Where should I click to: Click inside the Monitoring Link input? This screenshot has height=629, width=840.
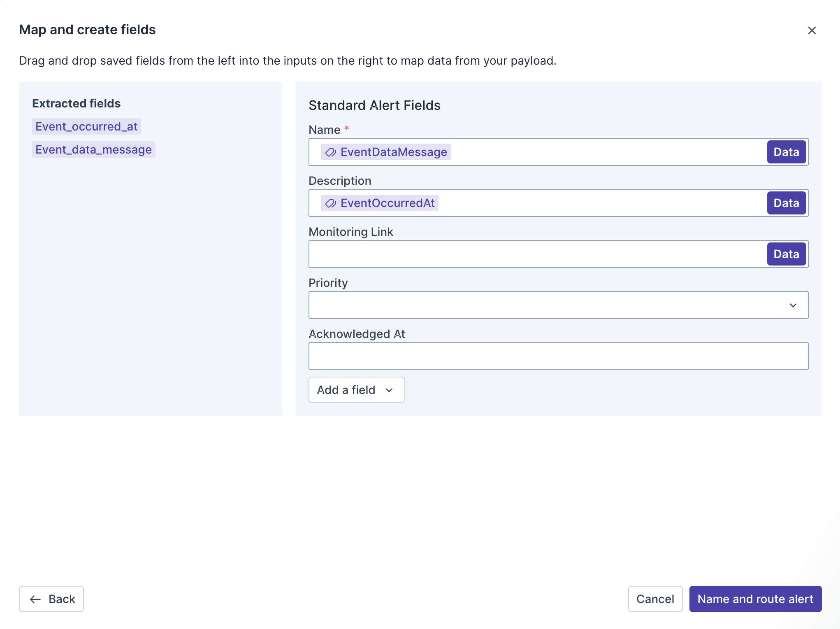pos(535,254)
